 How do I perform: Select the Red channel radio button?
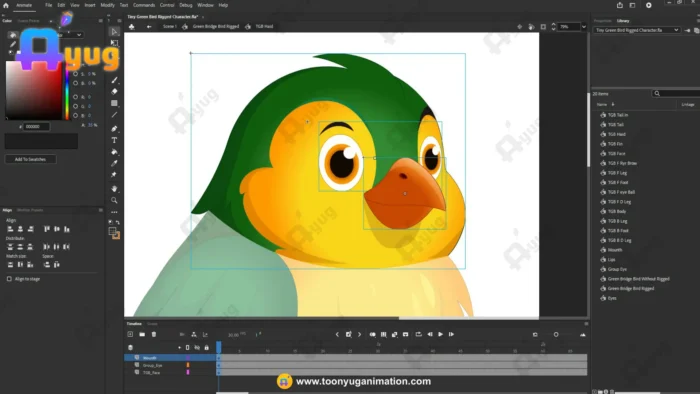pos(75,97)
